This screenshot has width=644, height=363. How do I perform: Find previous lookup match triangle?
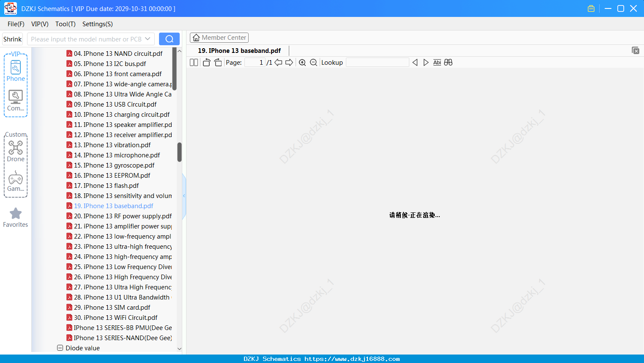[x=415, y=63]
